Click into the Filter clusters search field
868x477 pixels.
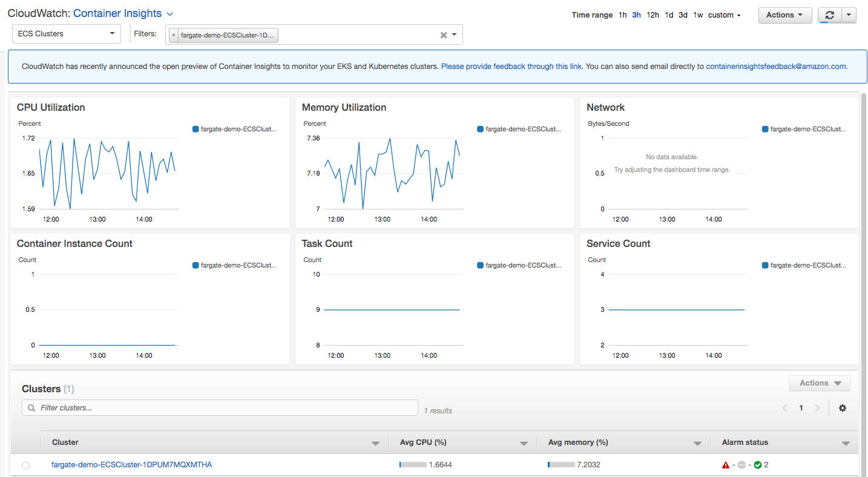tap(220, 408)
